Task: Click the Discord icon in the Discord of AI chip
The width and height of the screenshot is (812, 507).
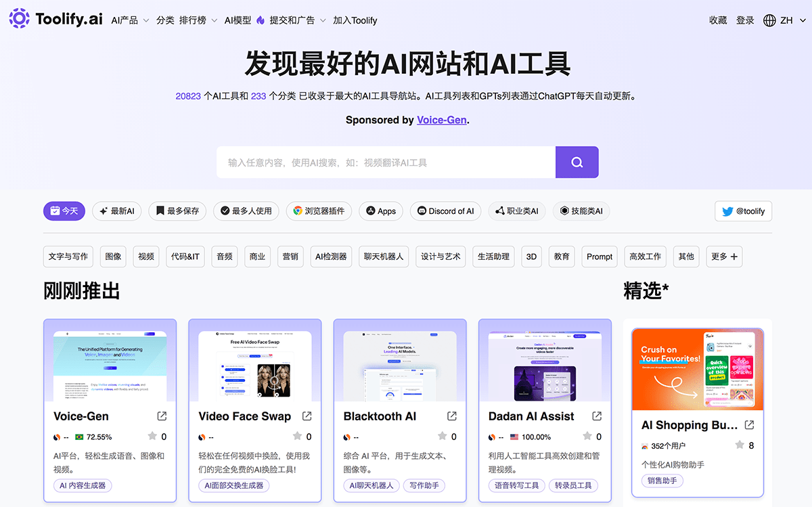Action: click(x=421, y=211)
